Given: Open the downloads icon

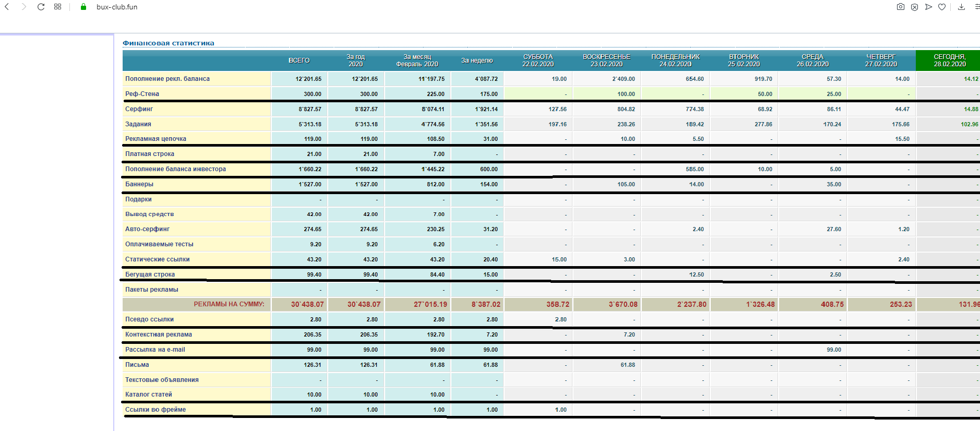Looking at the screenshot, I should point(961,7).
